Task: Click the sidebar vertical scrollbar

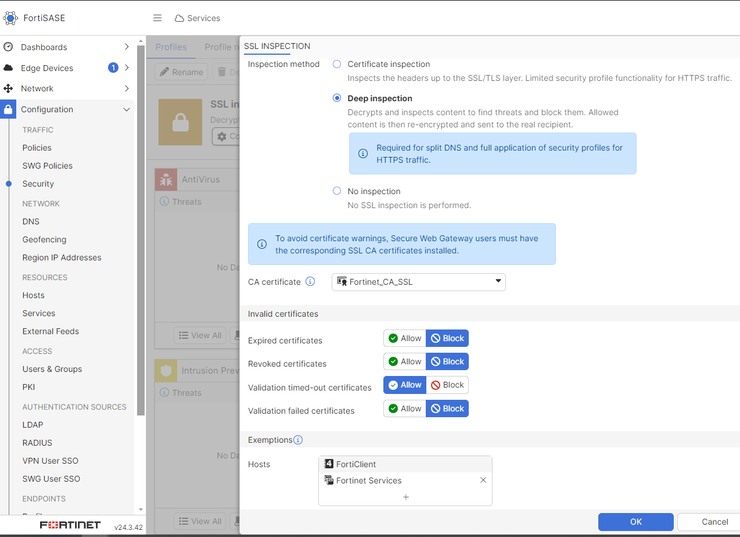Action: click(x=141, y=230)
